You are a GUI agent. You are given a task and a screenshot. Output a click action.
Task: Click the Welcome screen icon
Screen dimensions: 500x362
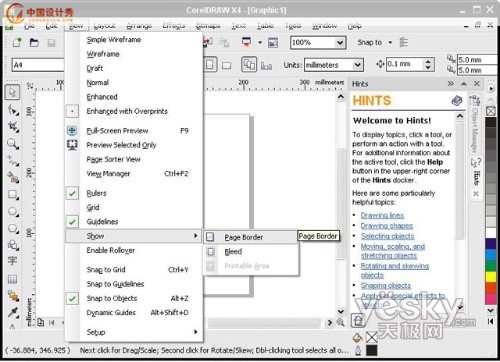(273, 43)
